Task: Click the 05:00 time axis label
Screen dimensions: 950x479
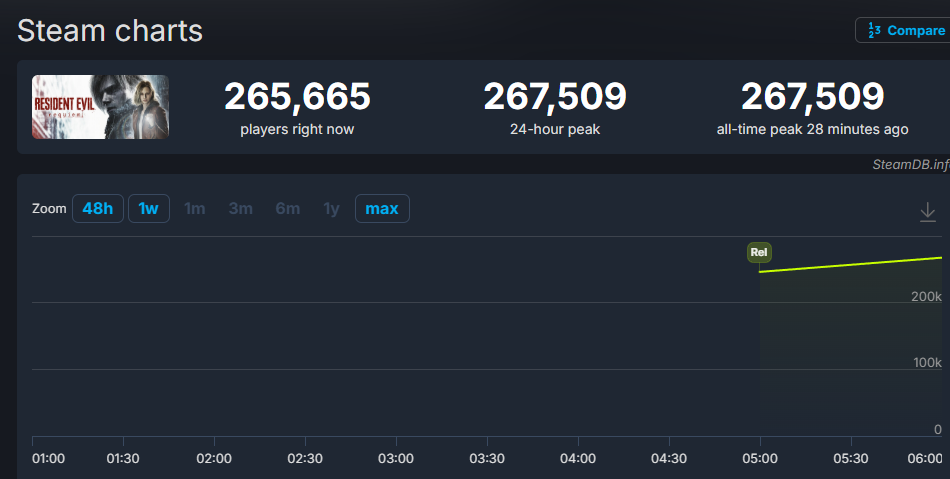Action: pos(760,458)
